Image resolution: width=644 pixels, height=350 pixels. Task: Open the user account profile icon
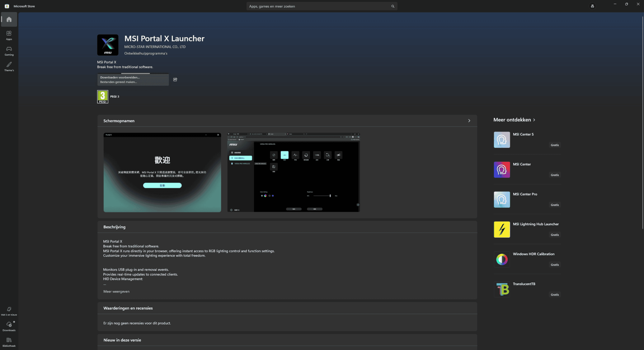click(x=592, y=6)
